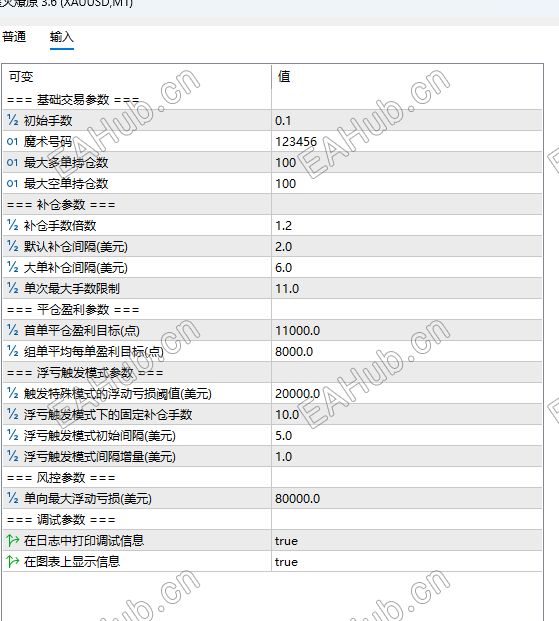Edit the 初始手数 value 0.1
The height and width of the screenshot is (621, 559).
[x=407, y=120]
